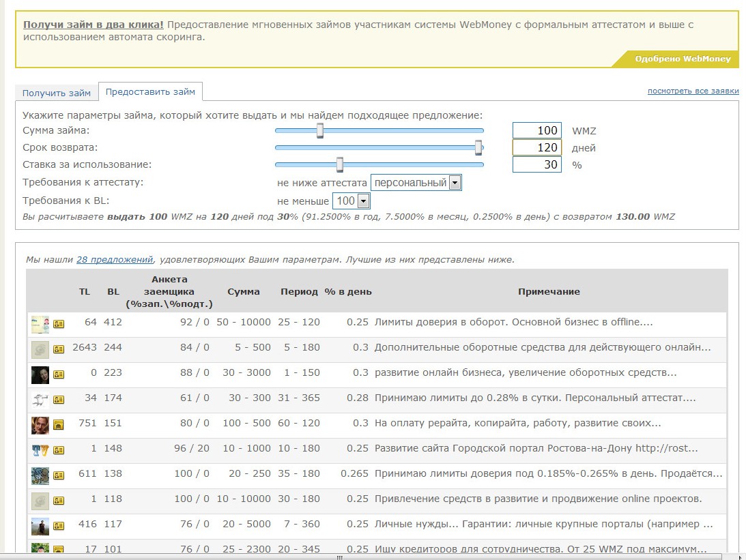
Task: Follow the посмотреть все заявки link
Action: (693, 91)
